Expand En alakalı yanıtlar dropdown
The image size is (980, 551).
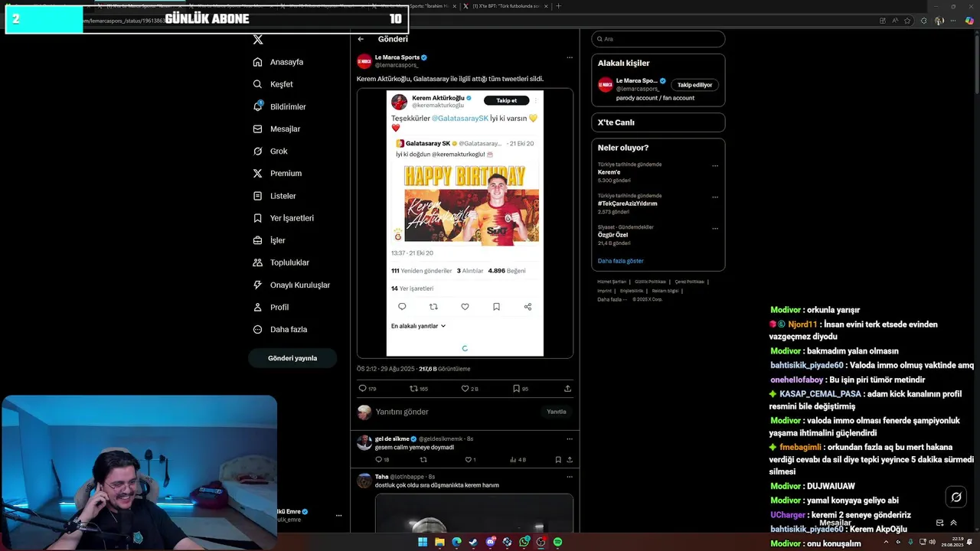coord(418,326)
